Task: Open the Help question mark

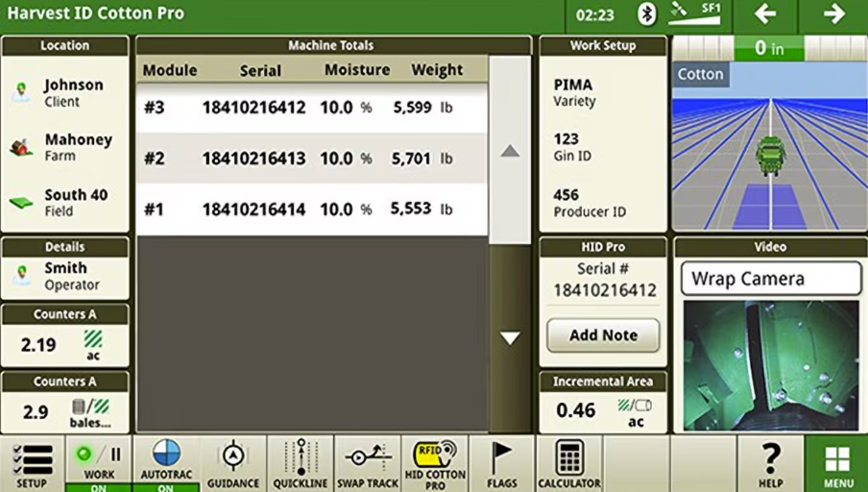Action: pos(771,464)
